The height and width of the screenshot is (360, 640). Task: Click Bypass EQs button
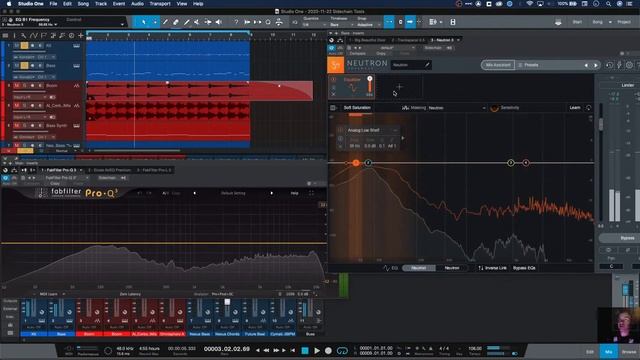tap(524, 268)
